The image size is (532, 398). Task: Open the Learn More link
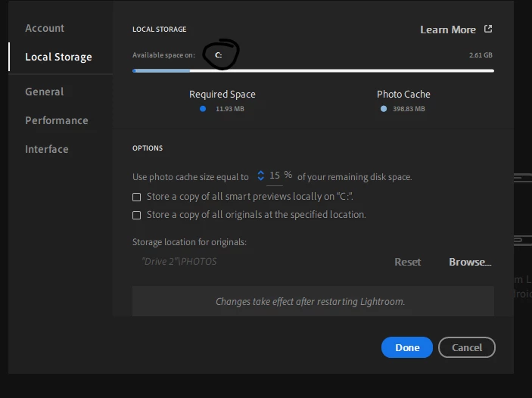point(448,30)
